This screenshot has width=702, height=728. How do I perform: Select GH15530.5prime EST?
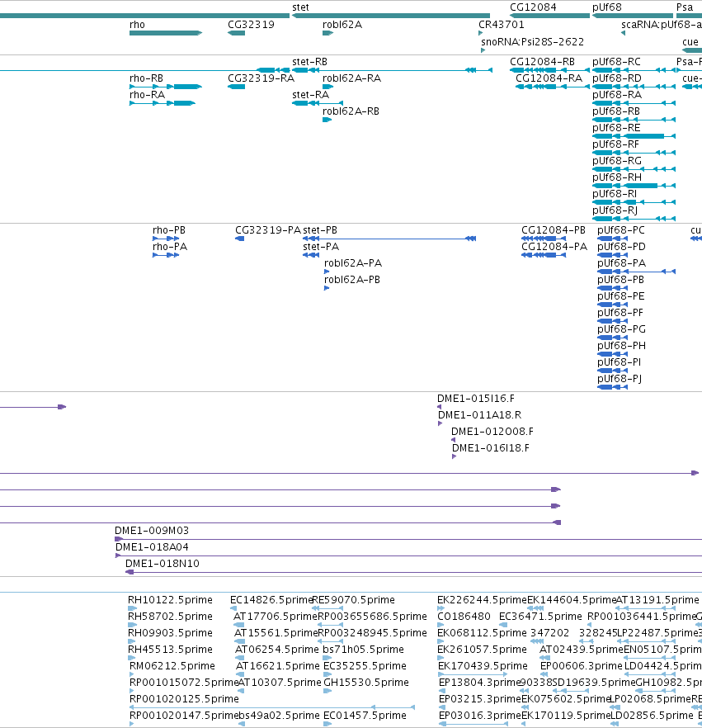[327, 691]
